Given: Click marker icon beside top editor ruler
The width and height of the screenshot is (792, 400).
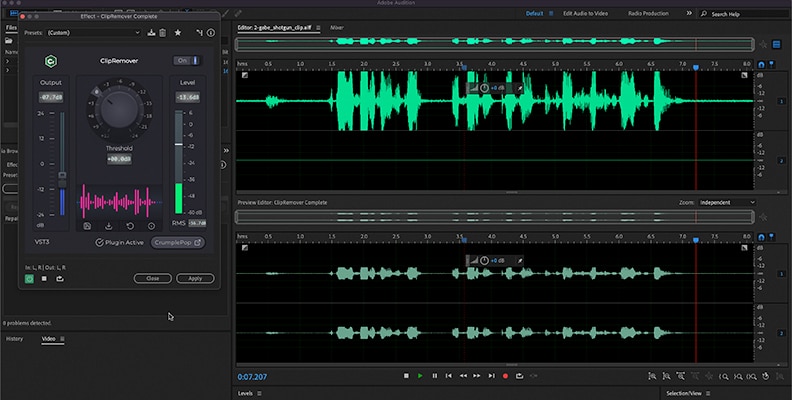Looking at the screenshot, I should [771, 65].
